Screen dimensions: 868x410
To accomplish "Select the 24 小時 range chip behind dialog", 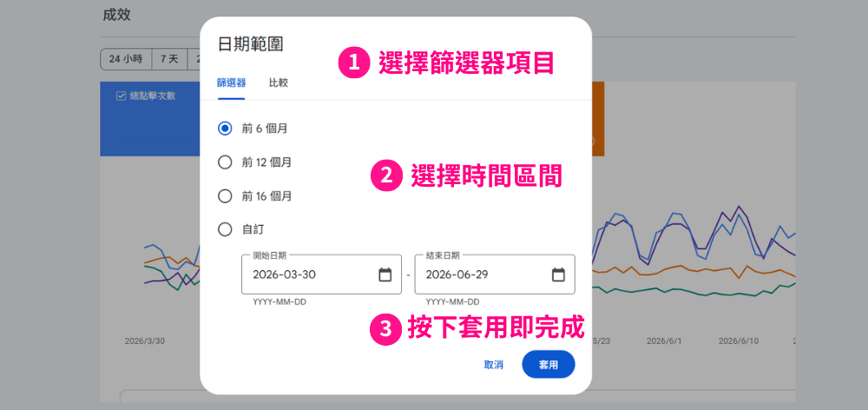I will pyautogui.click(x=126, y=59).
